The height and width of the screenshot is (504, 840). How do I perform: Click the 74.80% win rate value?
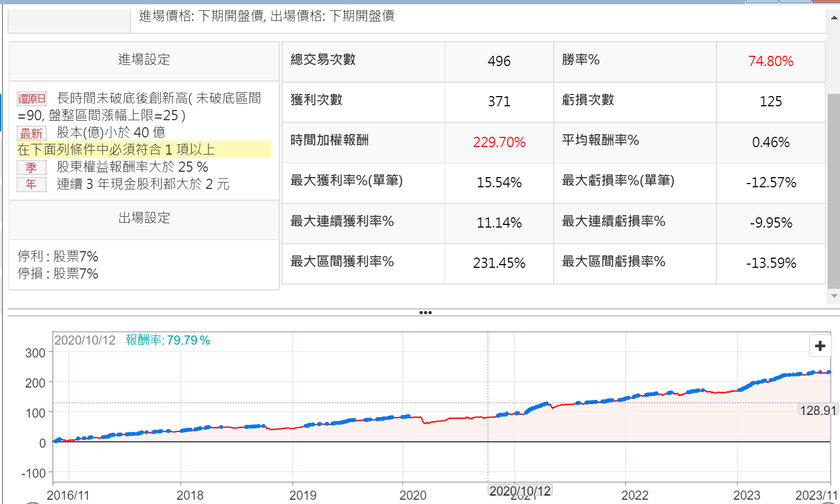[770, 61]
